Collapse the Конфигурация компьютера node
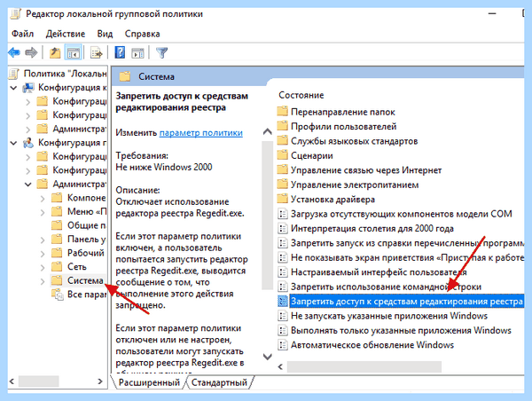The width and height of the screenshot is (532, 401). tap(13, 88)
